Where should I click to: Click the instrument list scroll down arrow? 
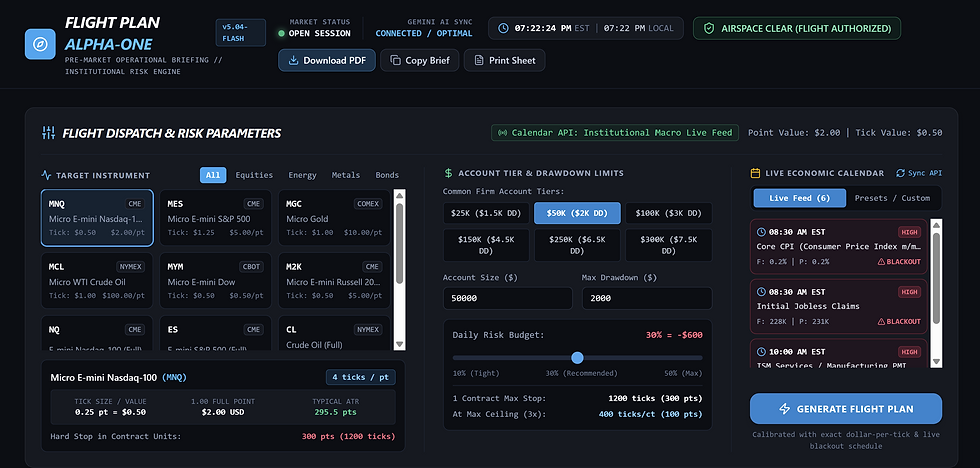pyautogui.click(x=400, y=345)
